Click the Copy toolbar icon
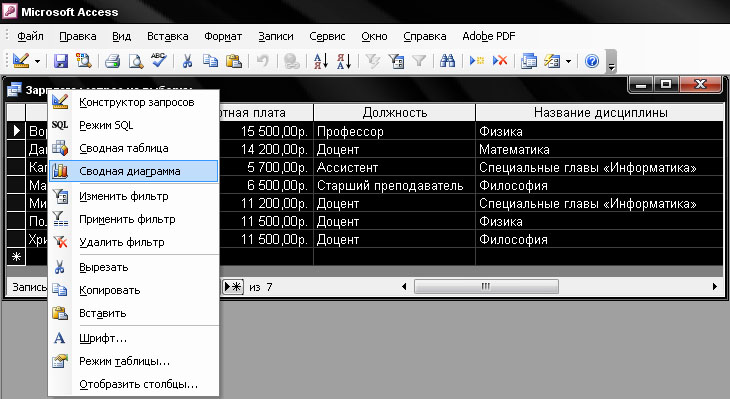 pos(210,61)
